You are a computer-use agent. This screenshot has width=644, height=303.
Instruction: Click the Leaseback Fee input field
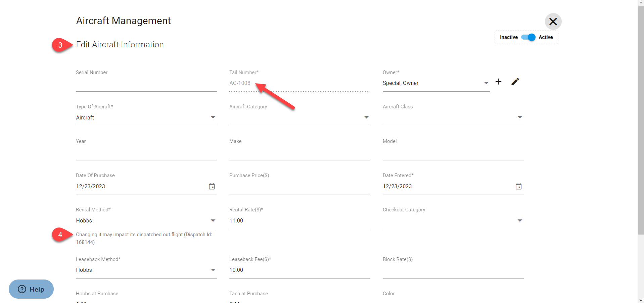300,270
